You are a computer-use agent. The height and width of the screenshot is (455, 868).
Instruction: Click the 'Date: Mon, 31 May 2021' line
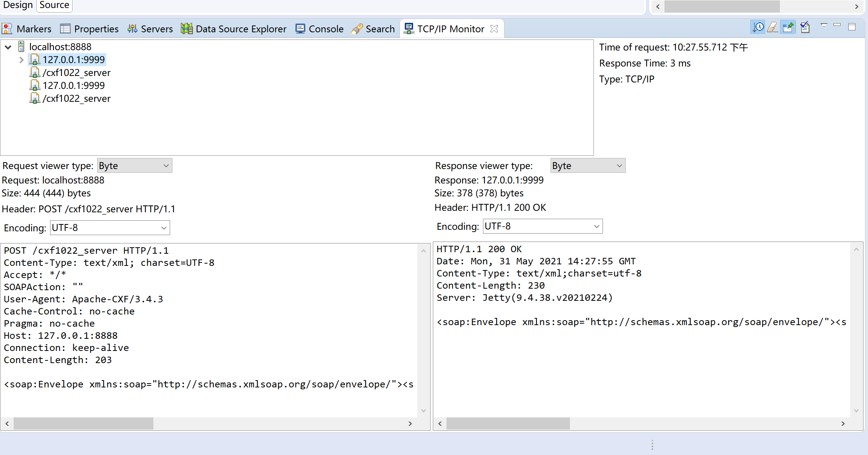click(x=536, y=261)
